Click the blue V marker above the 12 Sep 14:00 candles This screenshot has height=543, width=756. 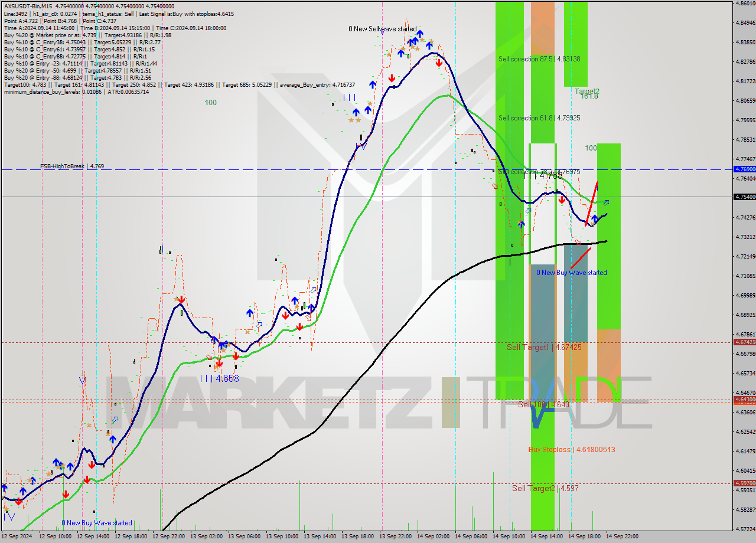(x=82, y=381)
